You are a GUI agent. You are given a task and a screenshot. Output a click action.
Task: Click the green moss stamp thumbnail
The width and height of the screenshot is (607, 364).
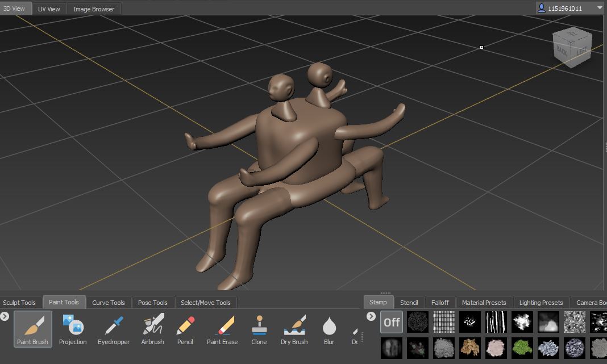point(522,348)
